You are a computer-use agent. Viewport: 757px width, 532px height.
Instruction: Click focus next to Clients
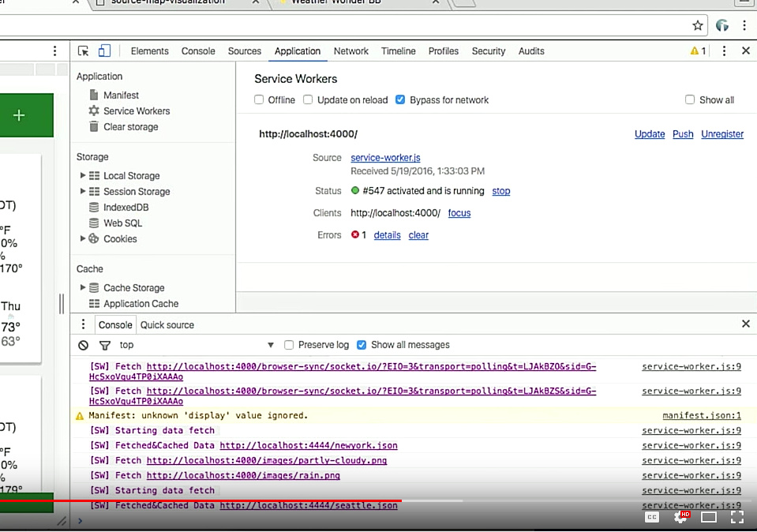[x=459, y=213]
